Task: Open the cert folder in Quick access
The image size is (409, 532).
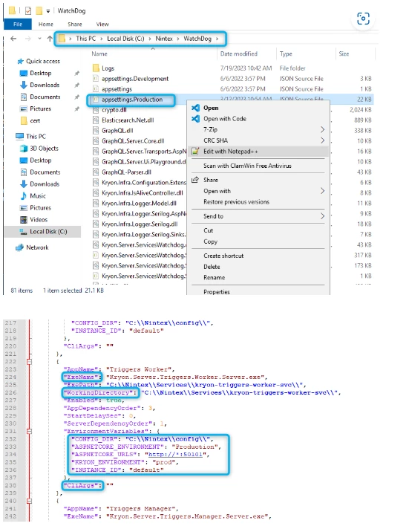Action: point(35,120)
